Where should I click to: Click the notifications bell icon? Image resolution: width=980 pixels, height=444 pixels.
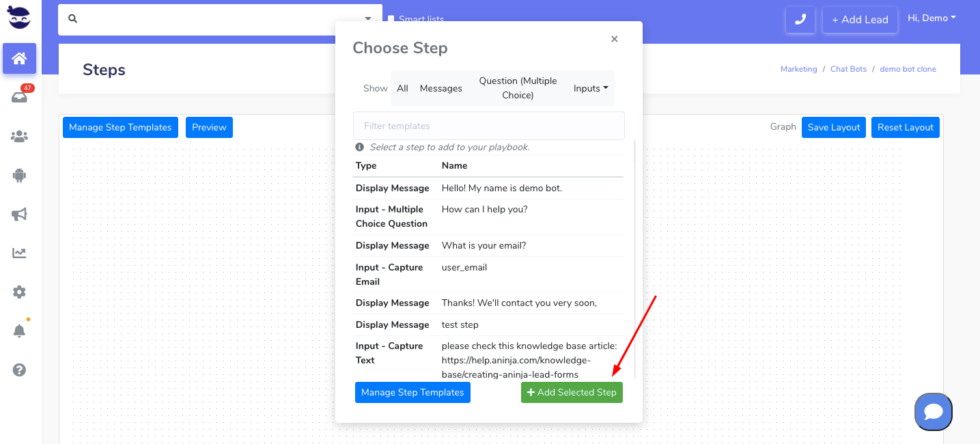(19, 331)
